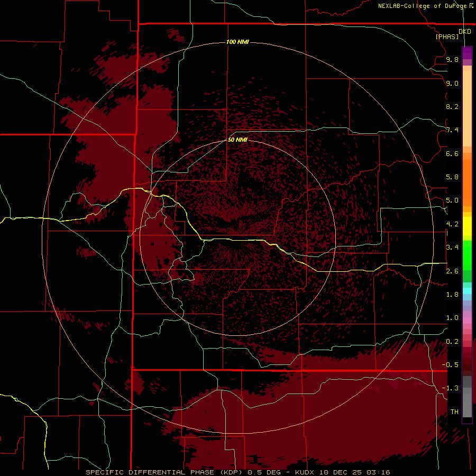This screenshot has width=476, height=476.
Task: Pick the orange color band in legend
Action: coord(467,182)
